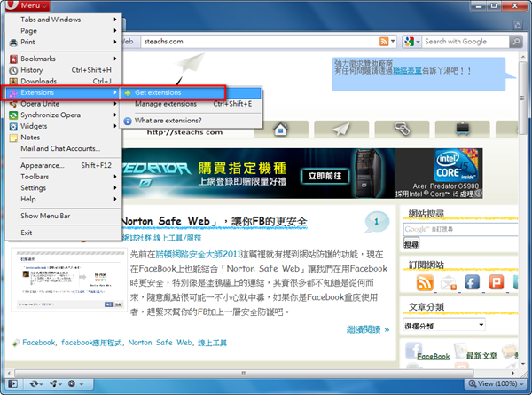Click the Bookmarks star icon
532x395 pixels.
(x=13, y=59)
